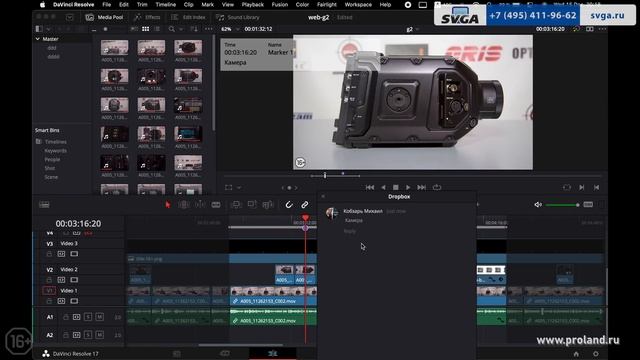Mute the A2 audio track
The image size is (640, 360).
[99, 335]
